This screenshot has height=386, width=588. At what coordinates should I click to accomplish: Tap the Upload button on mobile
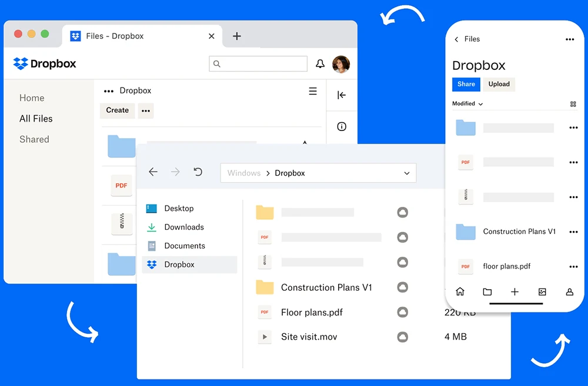[499, 85]
